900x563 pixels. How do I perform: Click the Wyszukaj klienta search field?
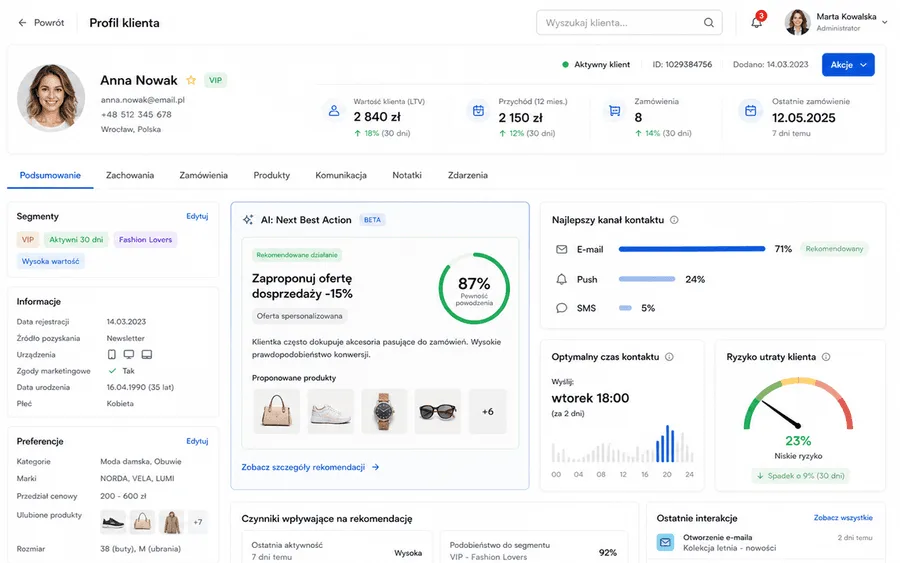click(629, 23)
